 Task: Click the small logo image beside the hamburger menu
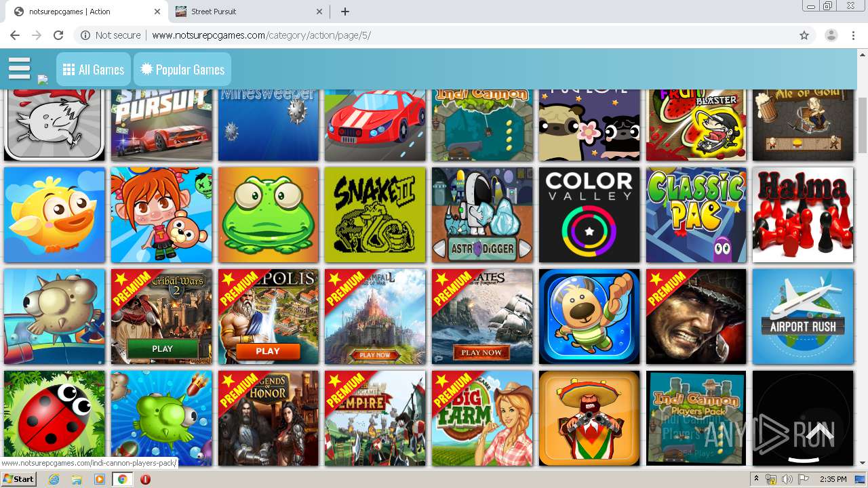[x=43, y=79]
